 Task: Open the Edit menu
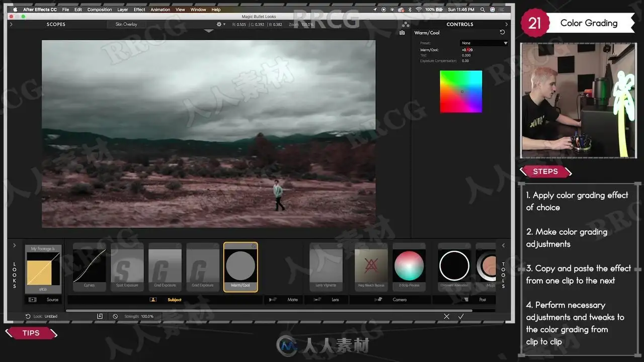click(x=78, y=10)
